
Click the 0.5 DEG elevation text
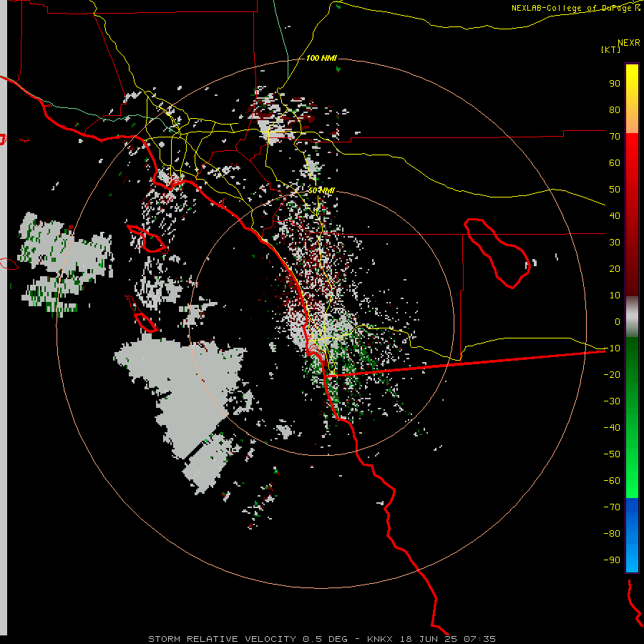[x=325, y=639]
